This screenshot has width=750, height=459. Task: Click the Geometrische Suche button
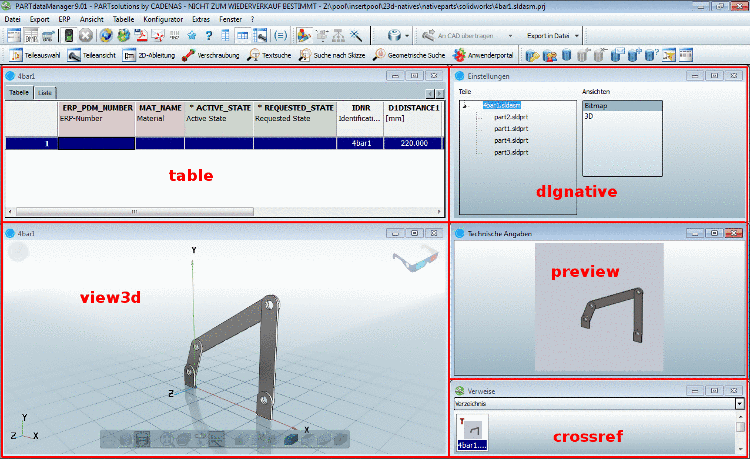409,55
